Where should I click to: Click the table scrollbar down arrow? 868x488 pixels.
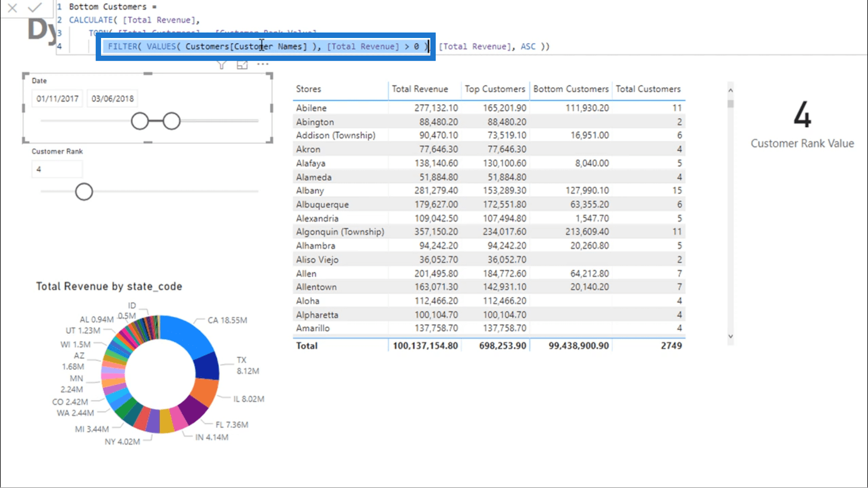(730, 336)
